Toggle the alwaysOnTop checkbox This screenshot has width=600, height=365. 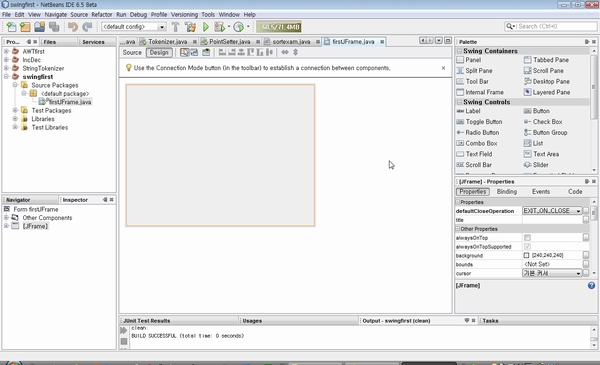pyautogui.click(x=527, y=238)
